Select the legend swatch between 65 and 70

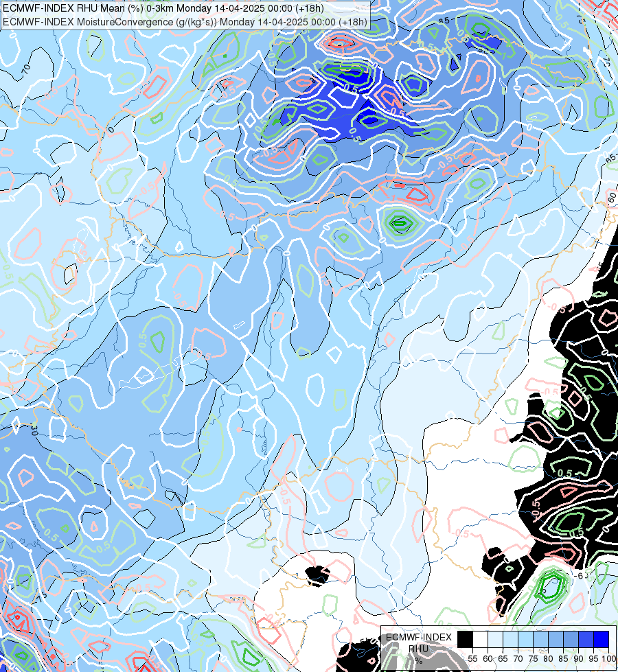[x=510, y=639]
